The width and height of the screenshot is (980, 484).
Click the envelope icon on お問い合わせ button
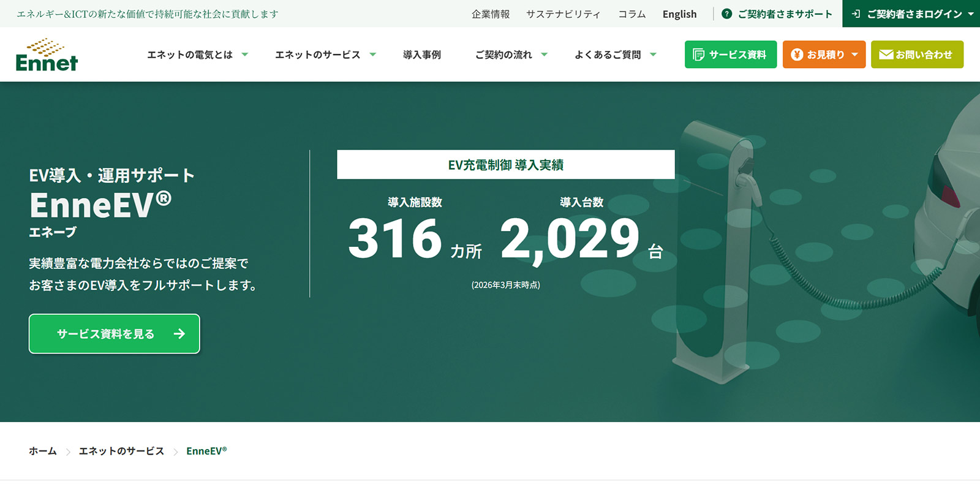[x=886, y=55]
